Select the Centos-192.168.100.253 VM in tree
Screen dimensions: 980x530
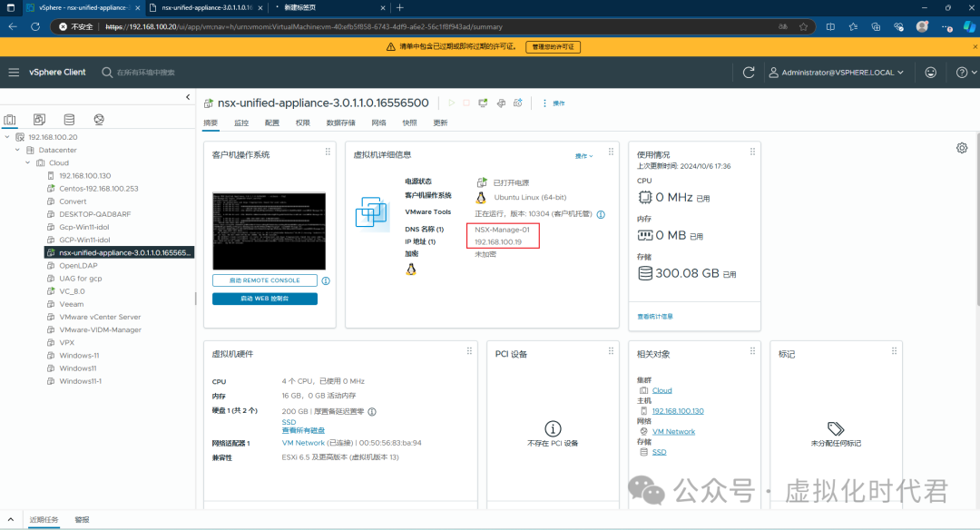pyautogui.click(x=99, y=189)
